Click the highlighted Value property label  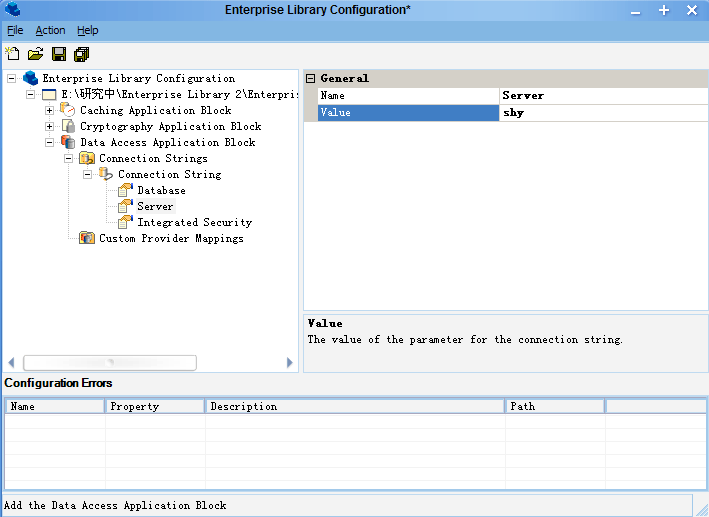click(408, 113)
